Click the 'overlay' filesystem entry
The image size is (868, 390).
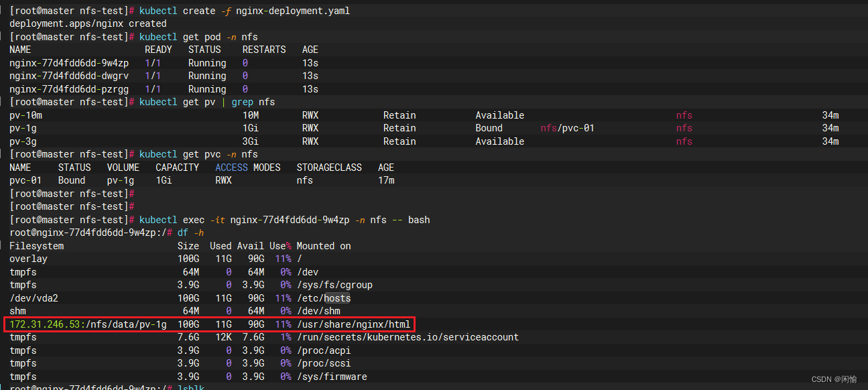point(28,259)
